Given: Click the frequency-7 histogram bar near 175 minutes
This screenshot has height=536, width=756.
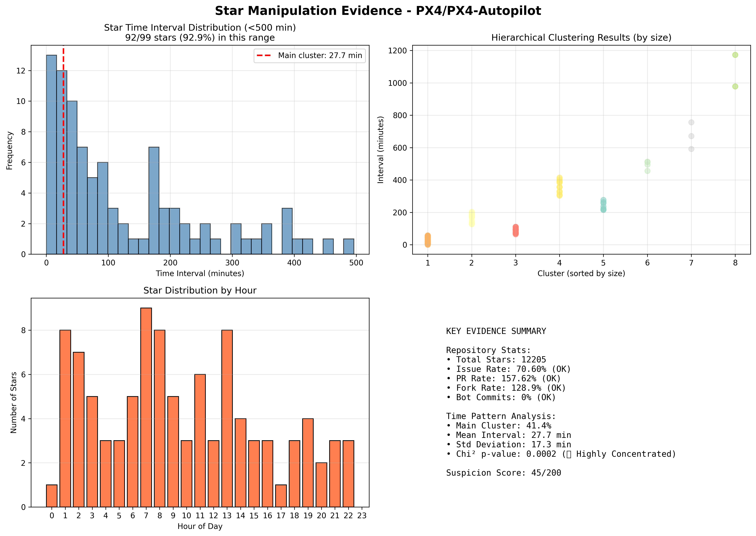Looking at the screenshot, I should [154, 201].
